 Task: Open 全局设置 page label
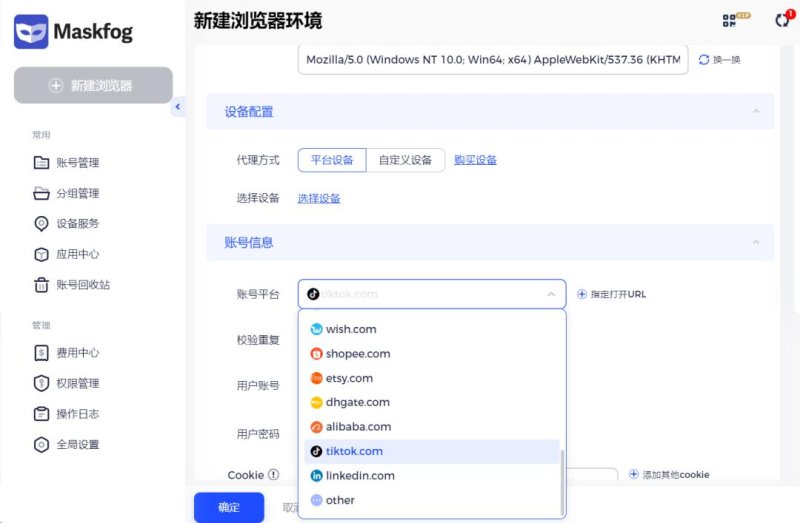pyautogui.click(x=78, y=444)
